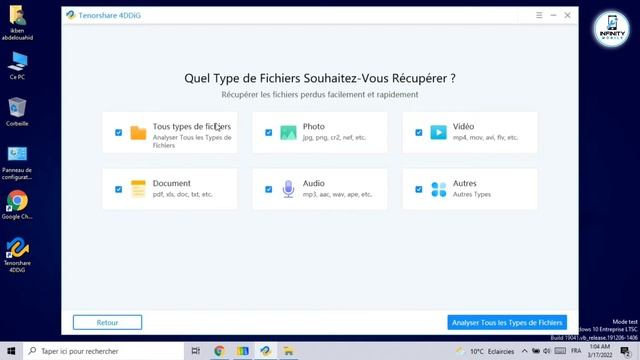Click the Audio label text
The image size is (640, 360).
pyautogui.click(x=313, y=183)
